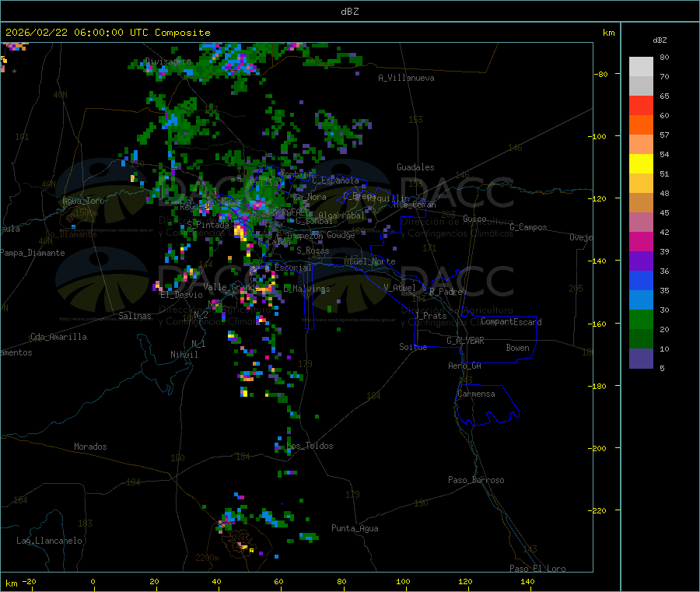Select the El_Desvio label
Viewport: 700px width, 592px height.
(181, 295)
